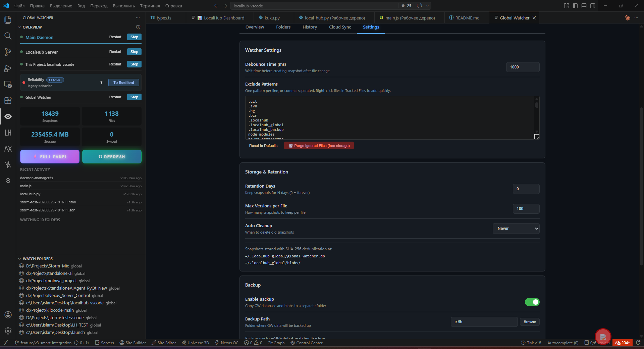Image resolution: width=644 pixels, height=349 pixels.
Task: Open the Accounts icon
Action: pyautogui.click(x=8, y=315)
